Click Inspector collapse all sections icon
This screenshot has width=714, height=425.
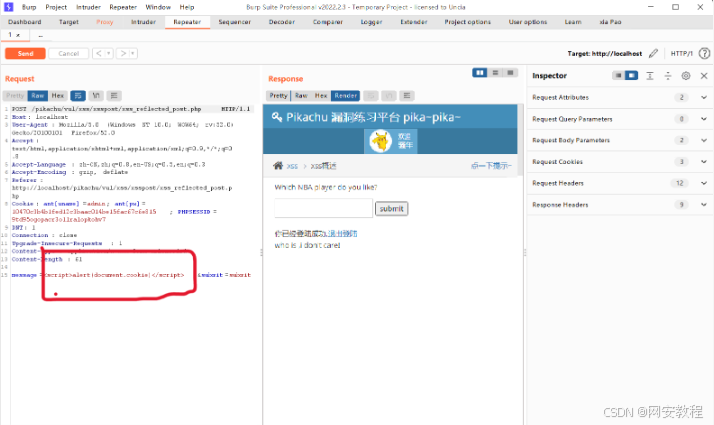click(x=668, y=76)
